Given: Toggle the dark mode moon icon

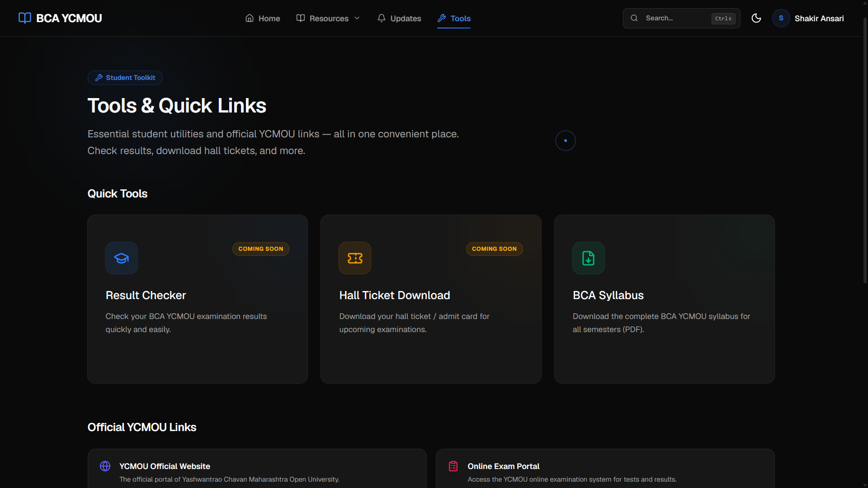Looking at the screenshot, I should point(756,18).
